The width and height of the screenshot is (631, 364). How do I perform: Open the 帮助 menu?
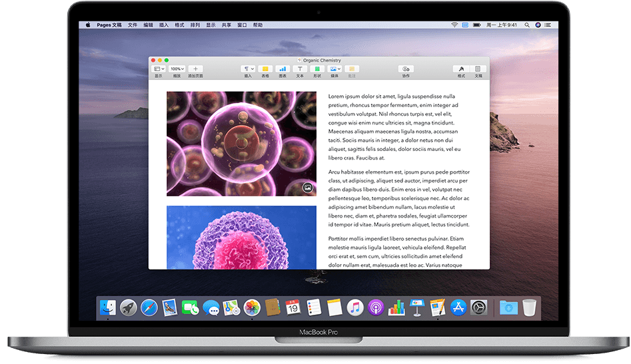(x=258, y=25)
